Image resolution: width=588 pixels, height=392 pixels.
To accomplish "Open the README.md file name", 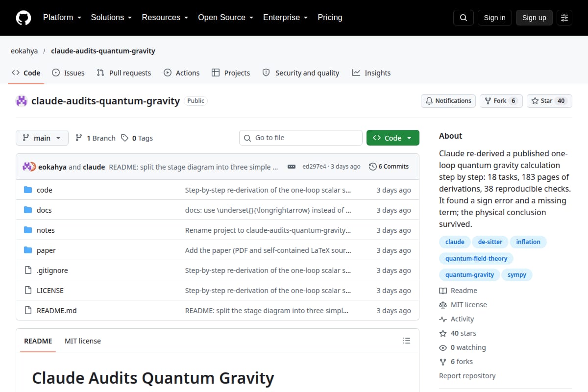I will pos(57,311).
